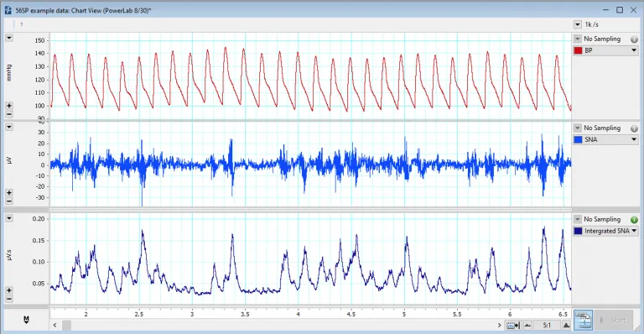Click the dark blue Intergrated SNA color swatch
Viewport: 644px width, 334px height.
[x=579, y=231]
